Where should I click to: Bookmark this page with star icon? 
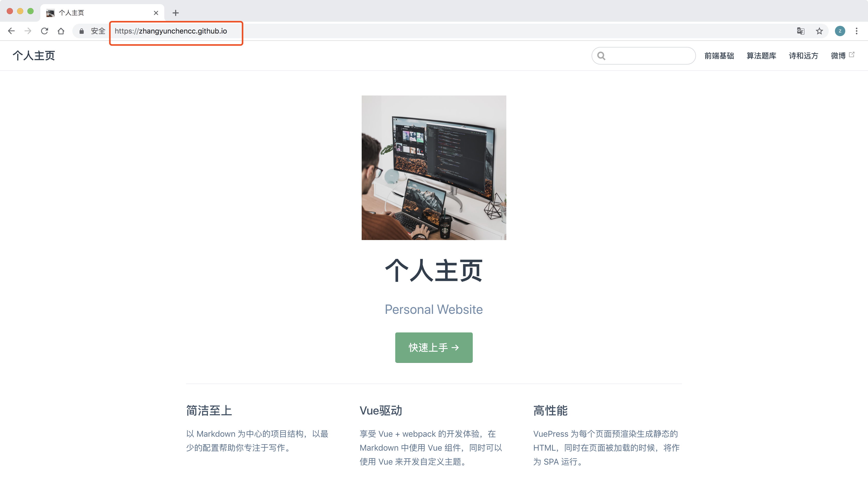click(819, 31)
